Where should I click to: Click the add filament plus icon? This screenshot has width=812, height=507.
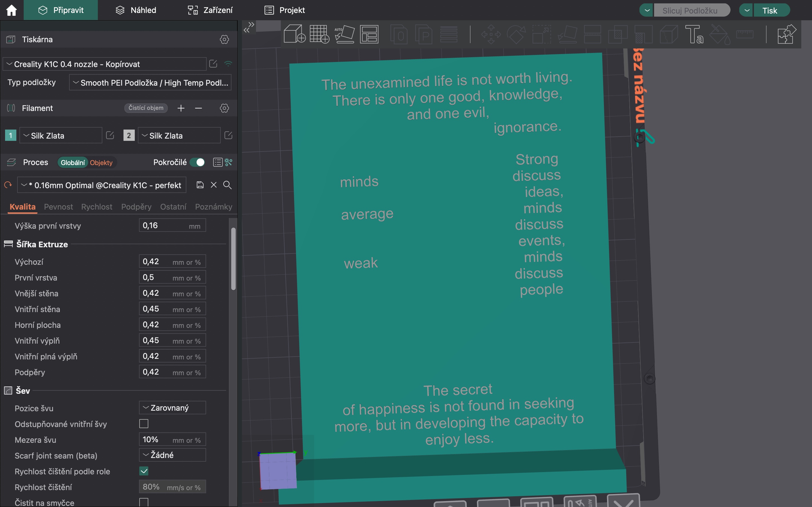(x=181, y=108)
